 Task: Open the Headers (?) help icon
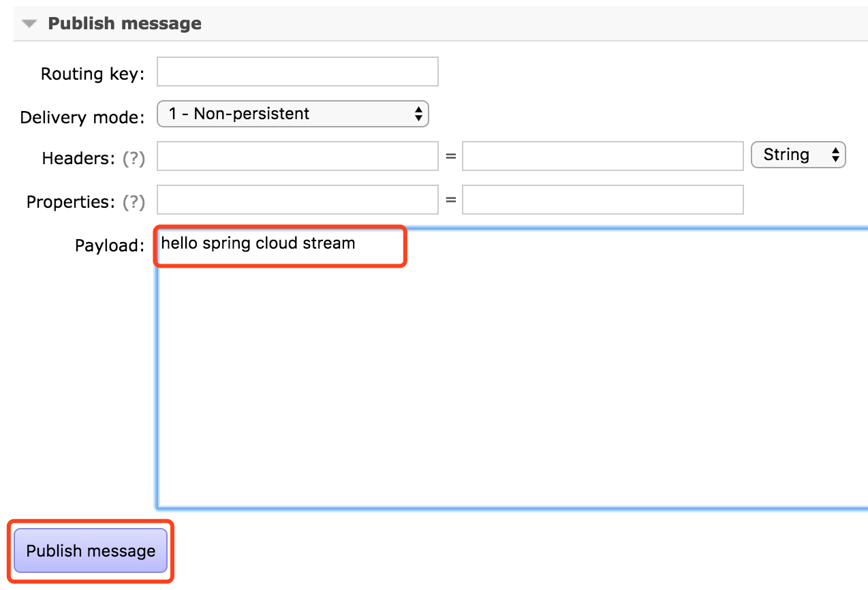pyautogui.click(x=134, y=158)
